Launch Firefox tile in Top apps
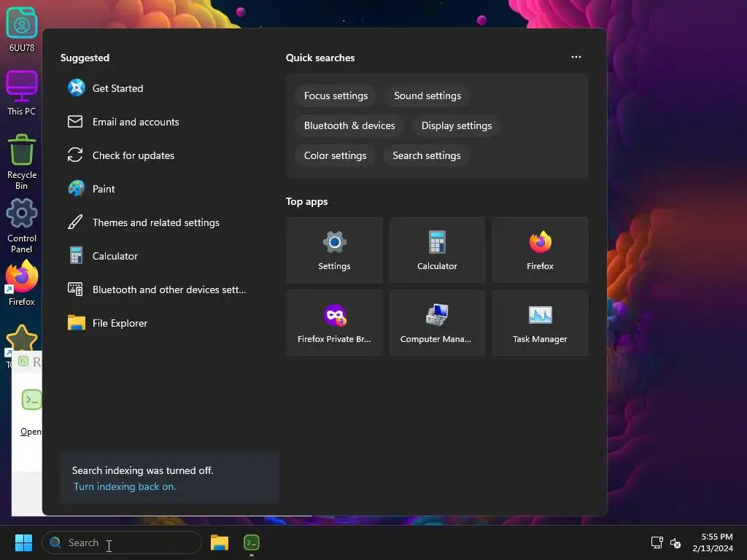 [541, 251]
